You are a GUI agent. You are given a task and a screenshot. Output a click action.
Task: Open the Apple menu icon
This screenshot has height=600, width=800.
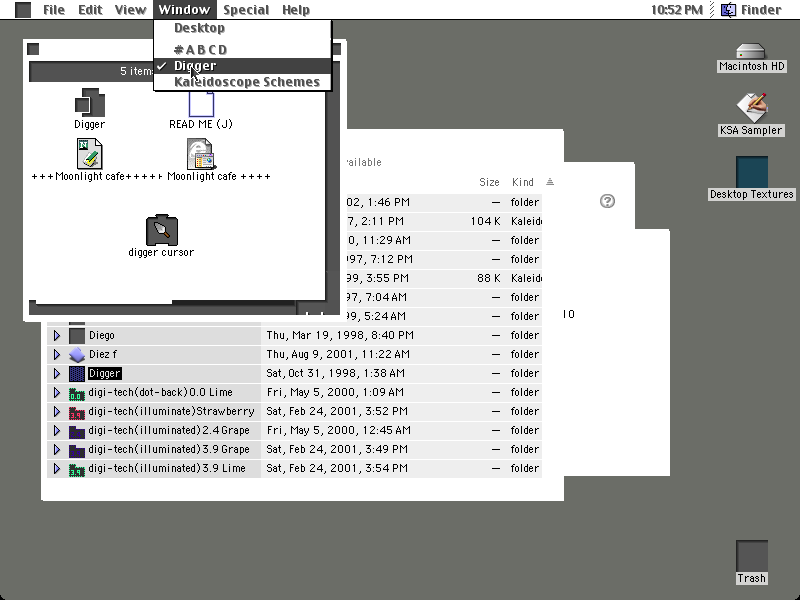(23, 10)
